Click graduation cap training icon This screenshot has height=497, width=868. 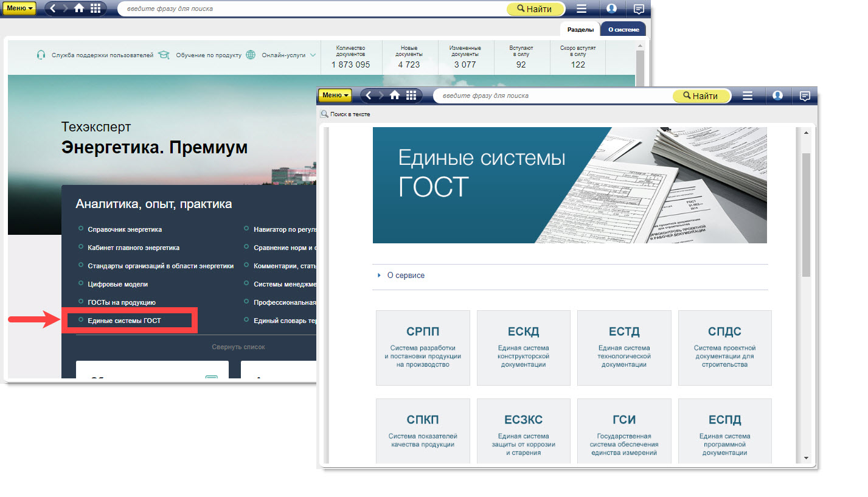(164, 55)
